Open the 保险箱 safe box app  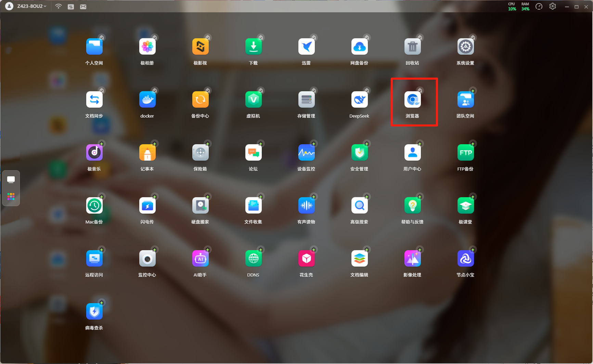[x=201, y=152]
